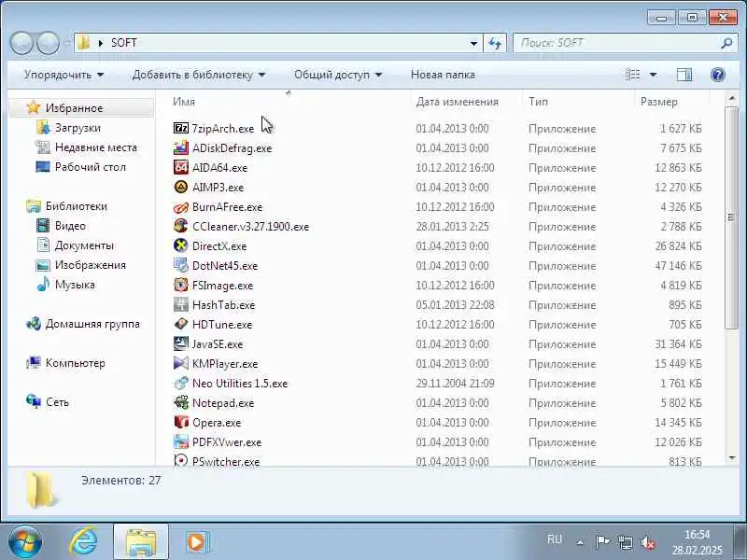This screenshot has height=560, width=747.
Task: Select the Opera.exe icon
Action: point(180,422)
